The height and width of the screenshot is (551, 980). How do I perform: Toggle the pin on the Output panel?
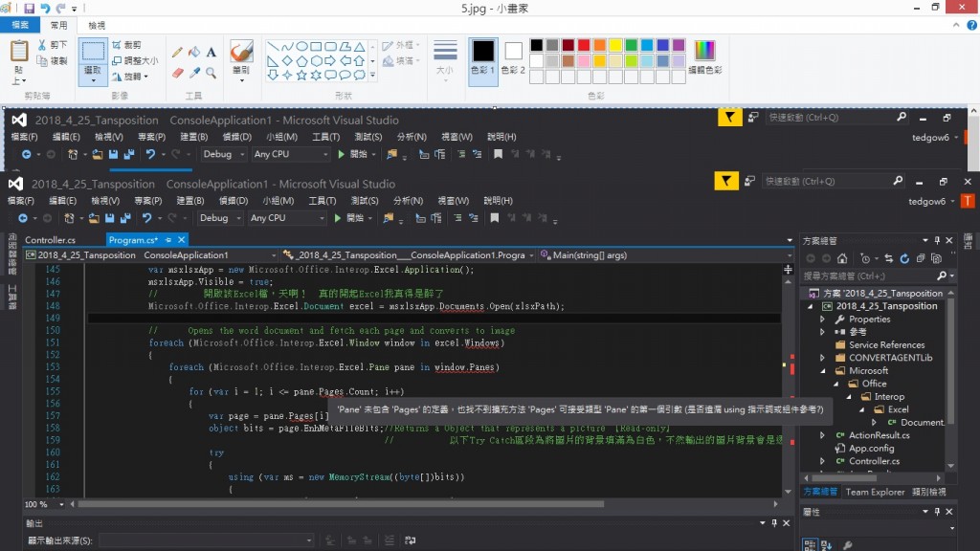774,523
